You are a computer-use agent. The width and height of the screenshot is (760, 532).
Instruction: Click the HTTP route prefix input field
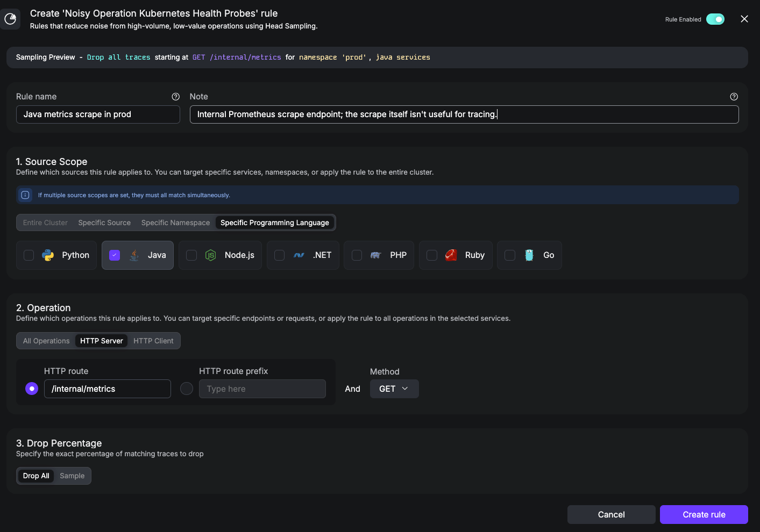coord(262,389)
